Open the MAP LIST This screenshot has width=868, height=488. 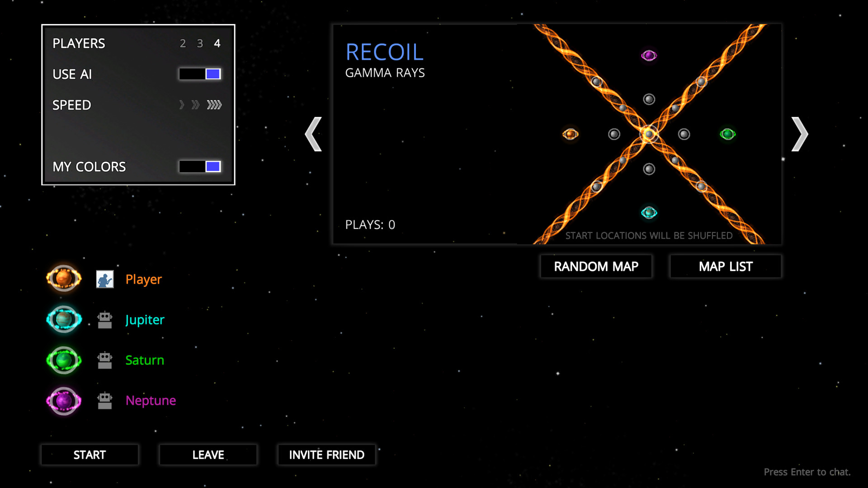coord(725,266)
